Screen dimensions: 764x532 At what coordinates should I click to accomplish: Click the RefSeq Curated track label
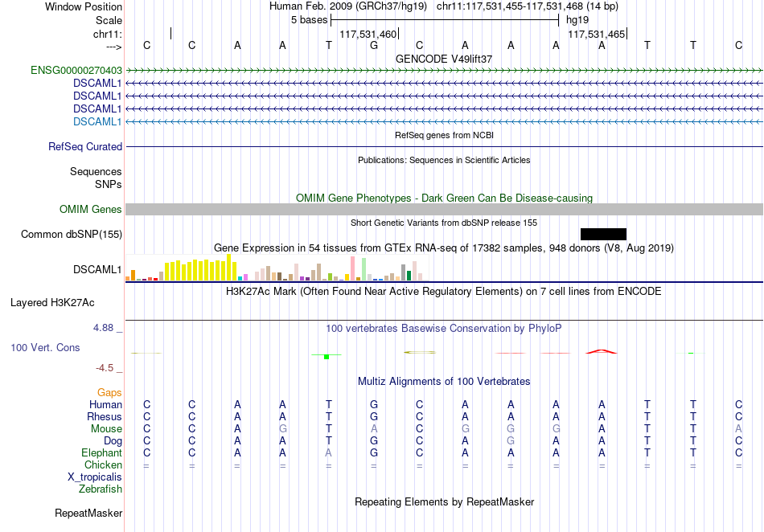click(85, 146)
